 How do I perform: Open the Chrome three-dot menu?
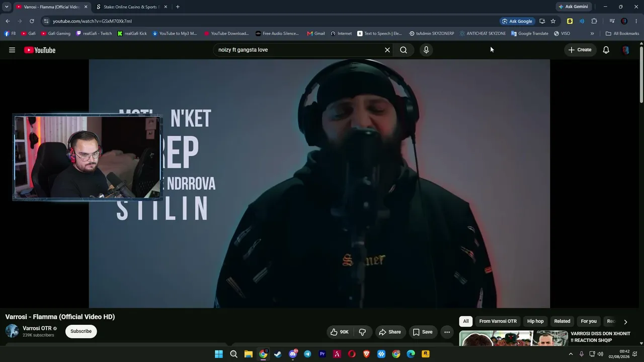[636, 21]
